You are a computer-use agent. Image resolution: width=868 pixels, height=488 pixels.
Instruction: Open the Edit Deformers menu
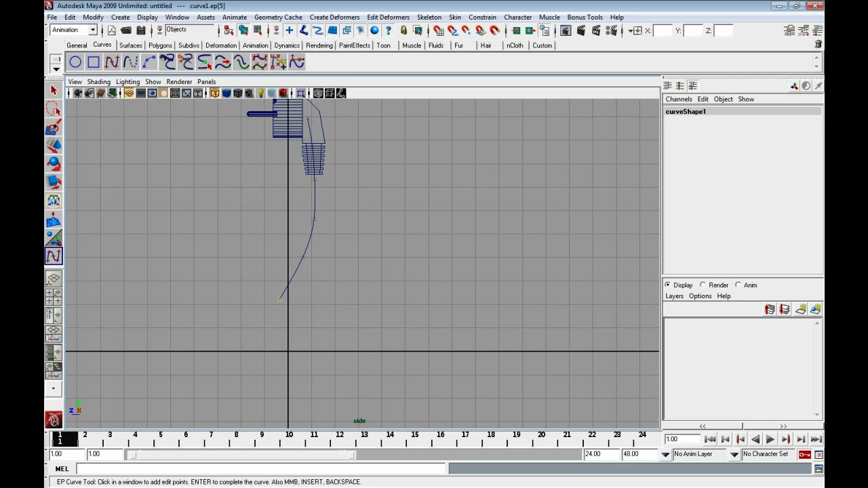[388, 17]
